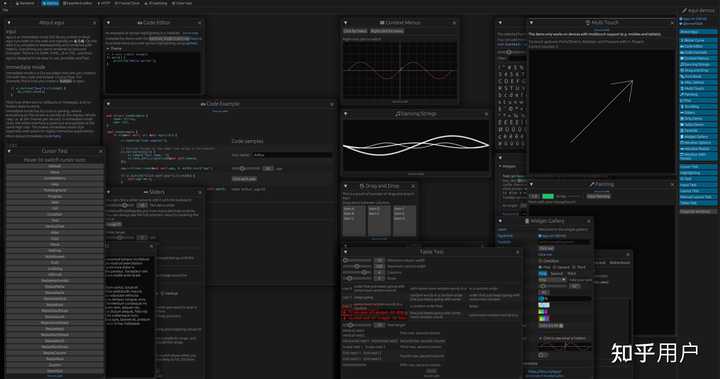The height and width of the screenshot is (379, 720).
Task: Click the name text field in Code Example
Action: [292, 155]
